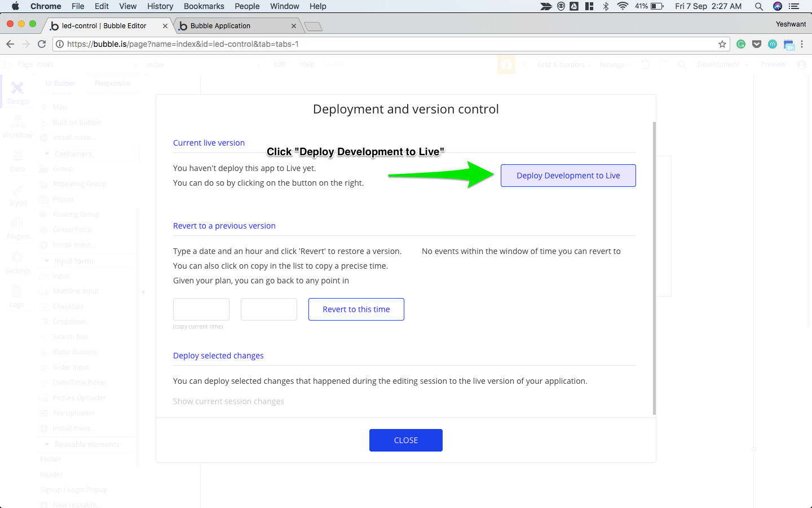
Task: Select the Checkbox element in the palette
Action: pyautogui.click(x=68, y=306)
